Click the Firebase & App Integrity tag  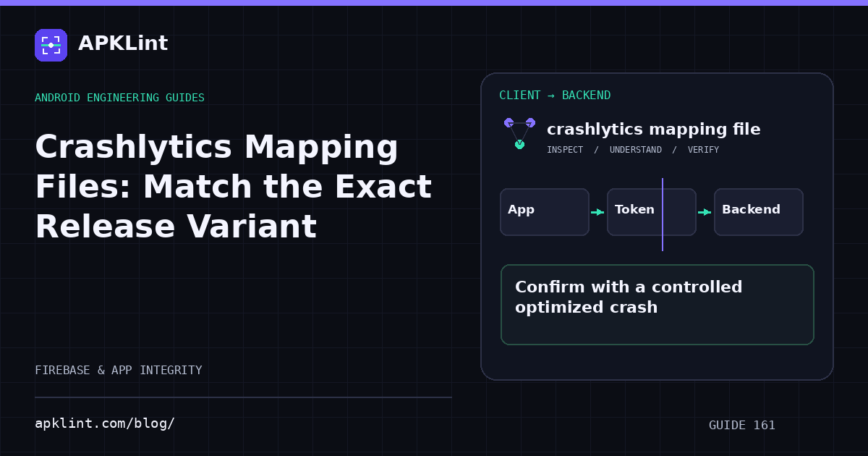(119, 371)
